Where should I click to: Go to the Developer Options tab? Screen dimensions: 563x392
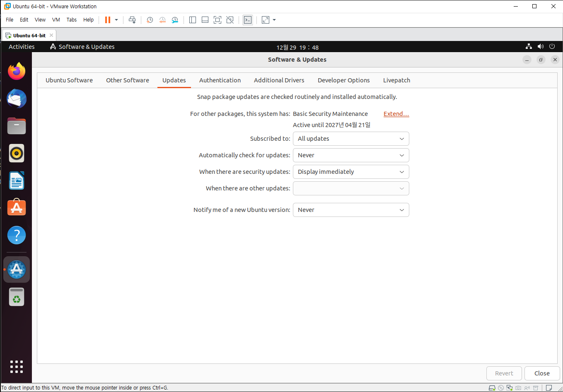click(x=344, y=80)
